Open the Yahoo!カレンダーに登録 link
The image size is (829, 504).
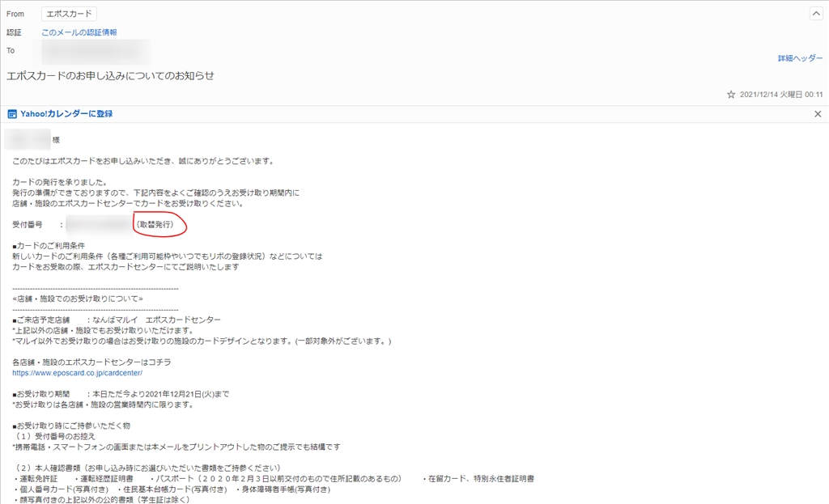coord(66,114)
